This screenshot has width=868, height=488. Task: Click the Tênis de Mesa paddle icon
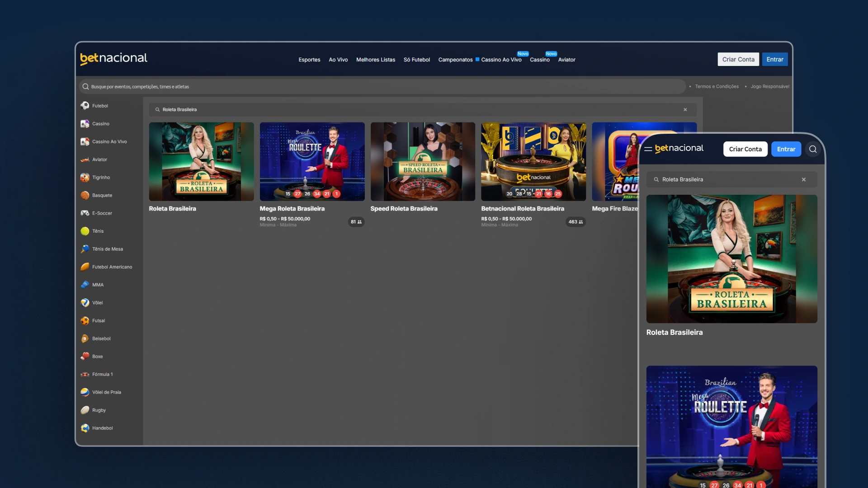(85, 249)
